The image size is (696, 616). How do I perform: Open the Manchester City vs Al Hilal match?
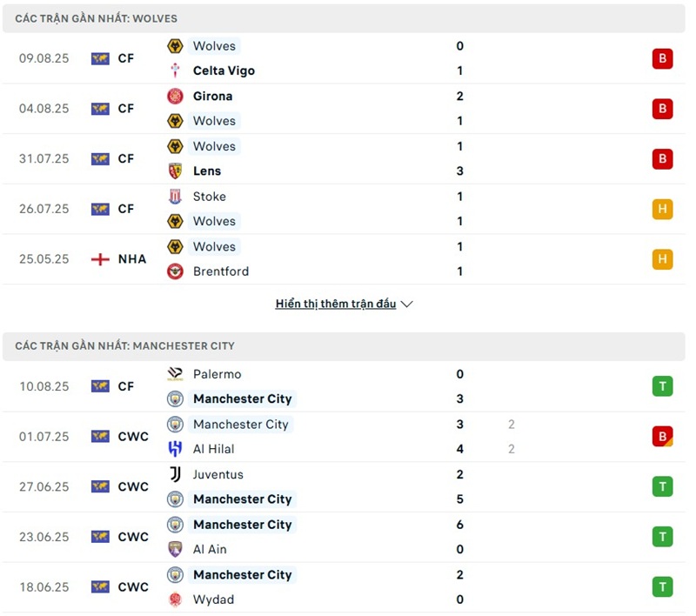[348, 437]
